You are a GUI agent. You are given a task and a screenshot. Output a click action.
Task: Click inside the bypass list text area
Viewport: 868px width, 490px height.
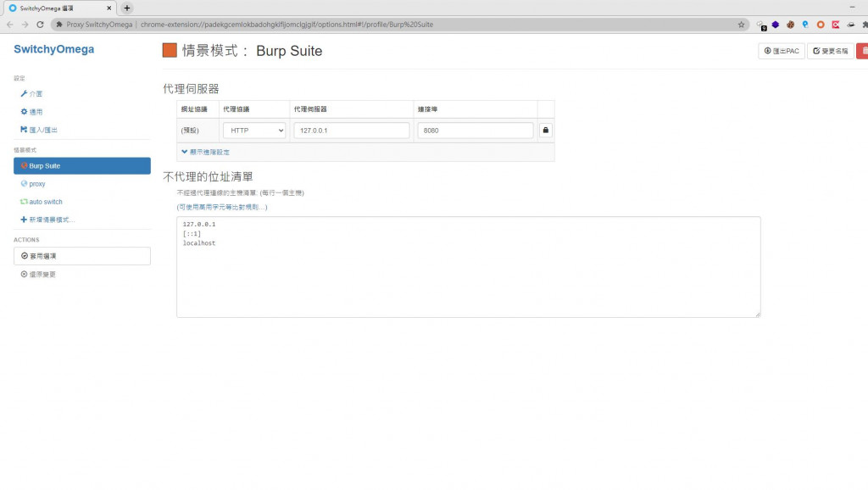click(x=468, y=267)
